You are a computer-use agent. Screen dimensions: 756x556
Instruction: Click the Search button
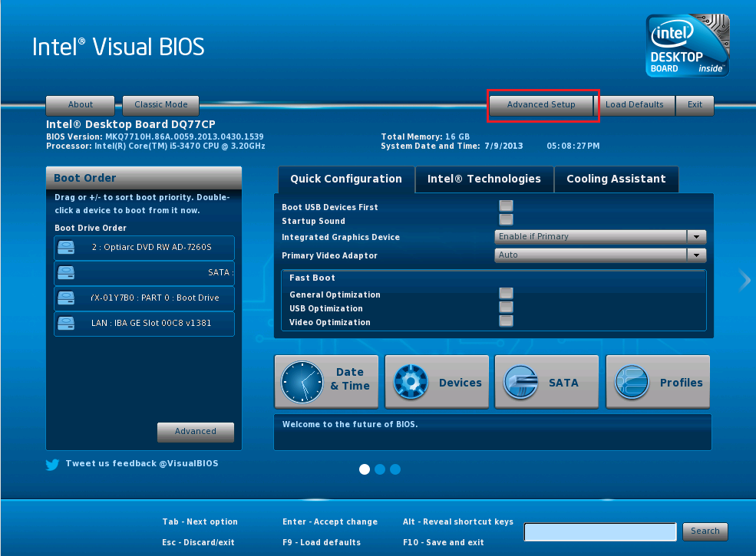click(x=705, y=531)
